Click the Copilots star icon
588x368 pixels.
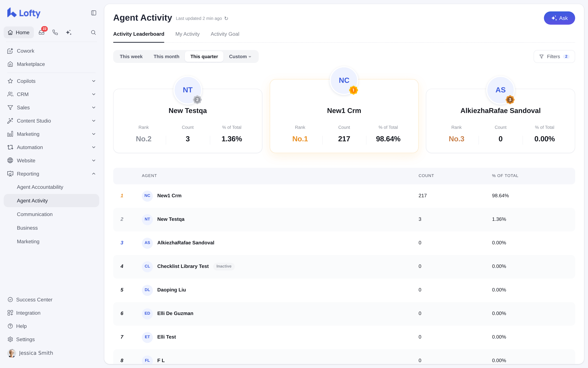tap(10, 81)
